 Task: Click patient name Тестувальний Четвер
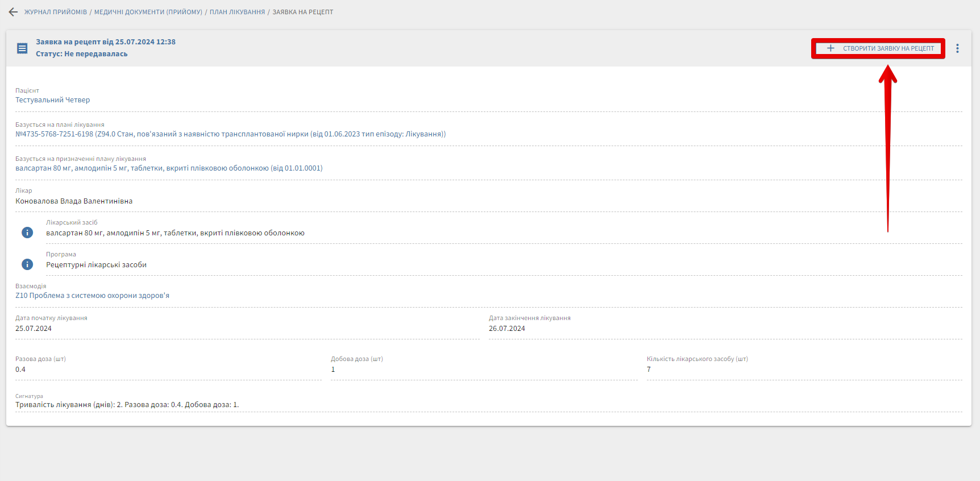click(52, 100)
